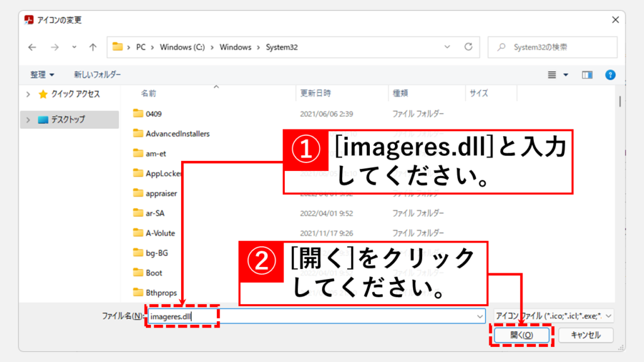Click the System32 search box
The width and height of the screenshot is (644, 362).
click(553, 47)
